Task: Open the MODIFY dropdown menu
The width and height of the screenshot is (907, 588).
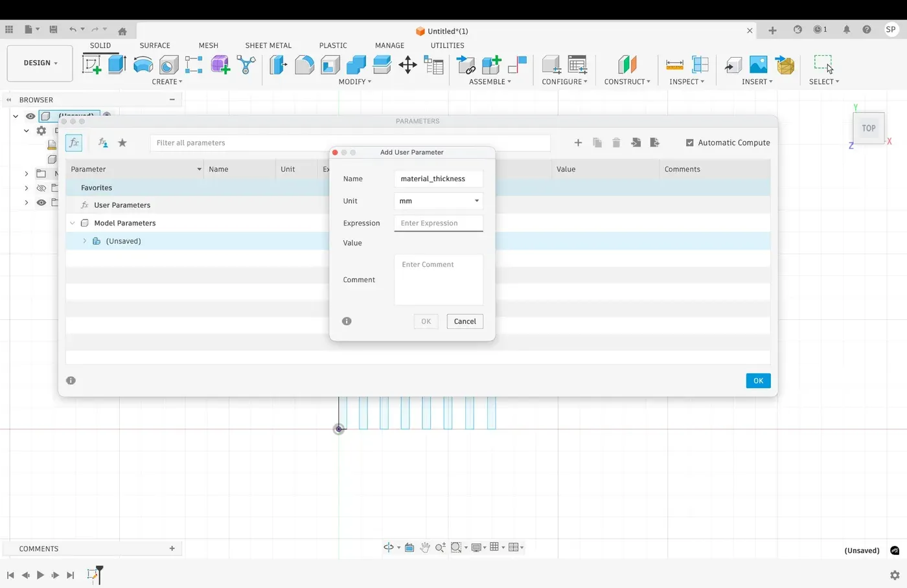Action: pos(355,82)
